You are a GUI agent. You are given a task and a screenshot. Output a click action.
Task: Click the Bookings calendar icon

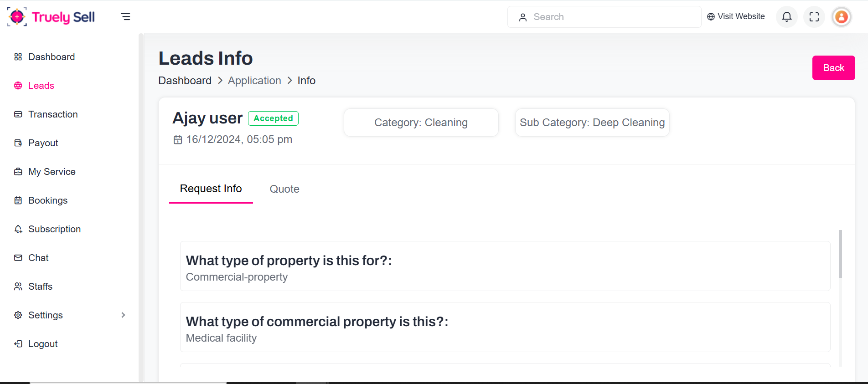click(x=18, y=200)
